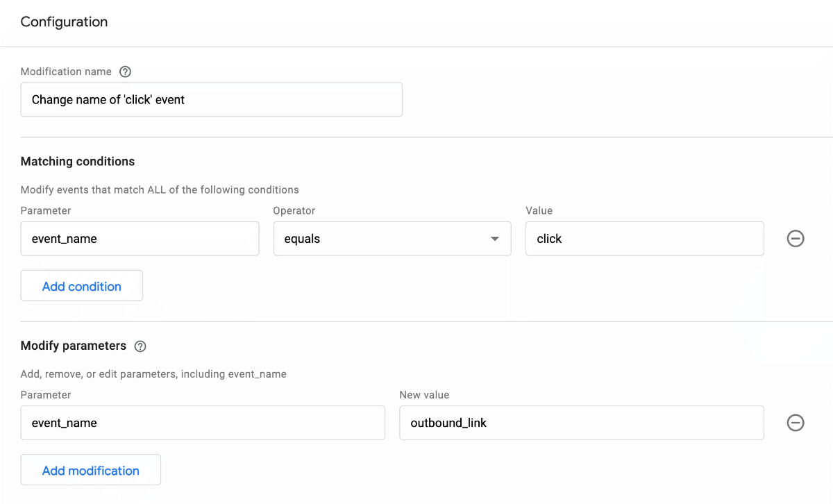Select the parameter field under Modify parameters

pos(202,423)
